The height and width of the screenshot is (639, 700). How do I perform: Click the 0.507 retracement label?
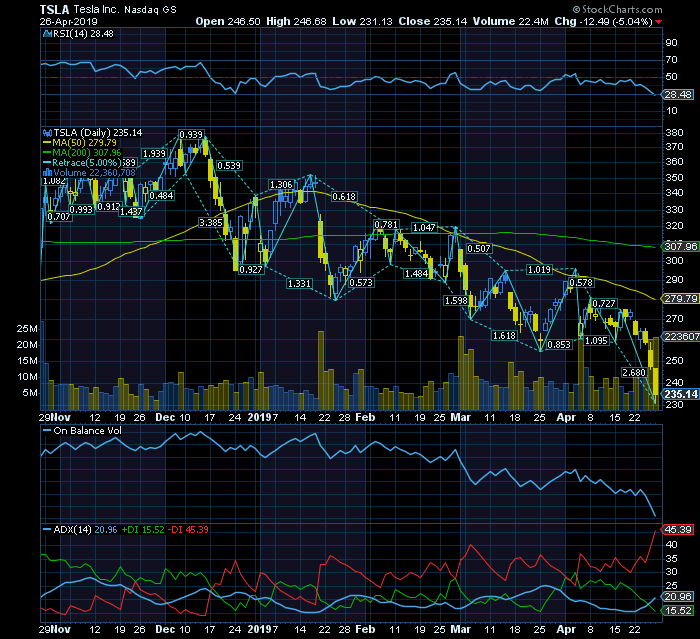(479, 248)
